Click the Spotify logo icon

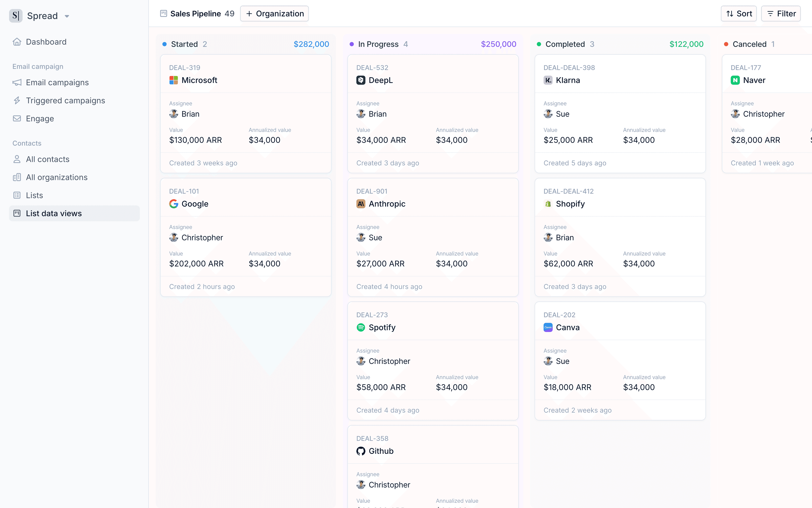361,328
